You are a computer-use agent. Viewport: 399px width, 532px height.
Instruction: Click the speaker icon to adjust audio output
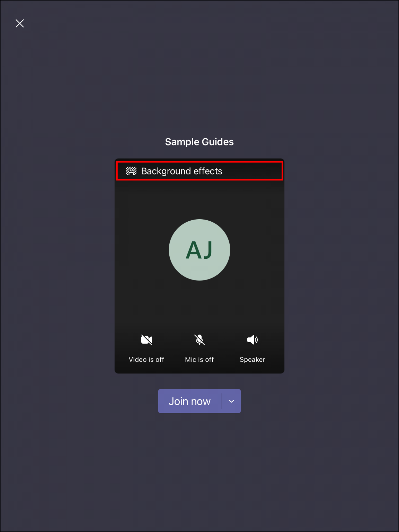pyautogui.click(x=252, y=339)
